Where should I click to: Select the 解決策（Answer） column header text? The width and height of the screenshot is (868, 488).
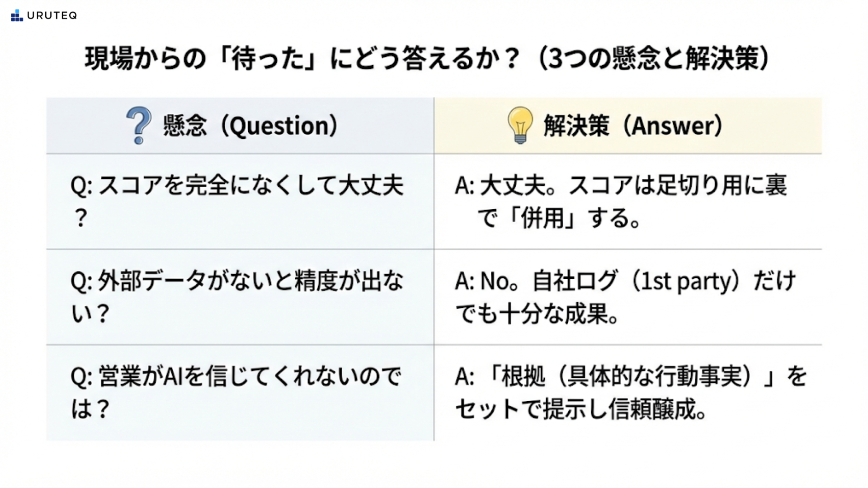coord(633,126)
